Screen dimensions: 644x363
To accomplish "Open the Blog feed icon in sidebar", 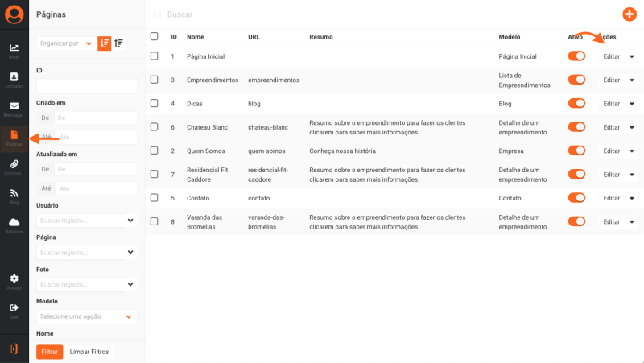I will [14, 194].
